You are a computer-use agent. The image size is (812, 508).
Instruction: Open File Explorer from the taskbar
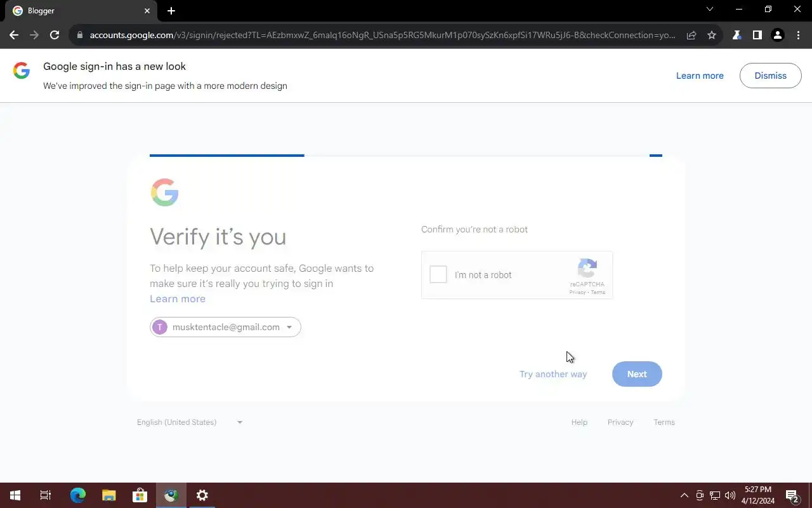tap(109, 495)
